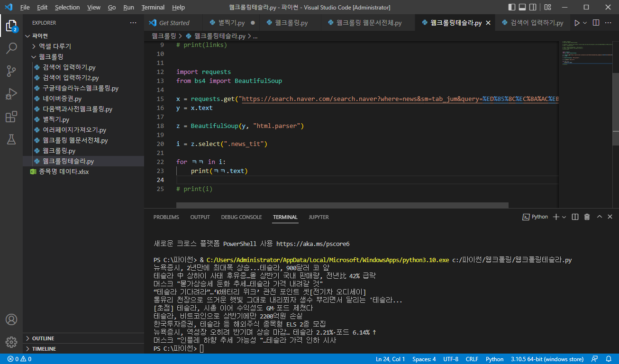Image resolution: width=619 pixels, height=364 pixels.
Task: Click Explorer more actions ellipsis
Action: [x=133, y=23]
